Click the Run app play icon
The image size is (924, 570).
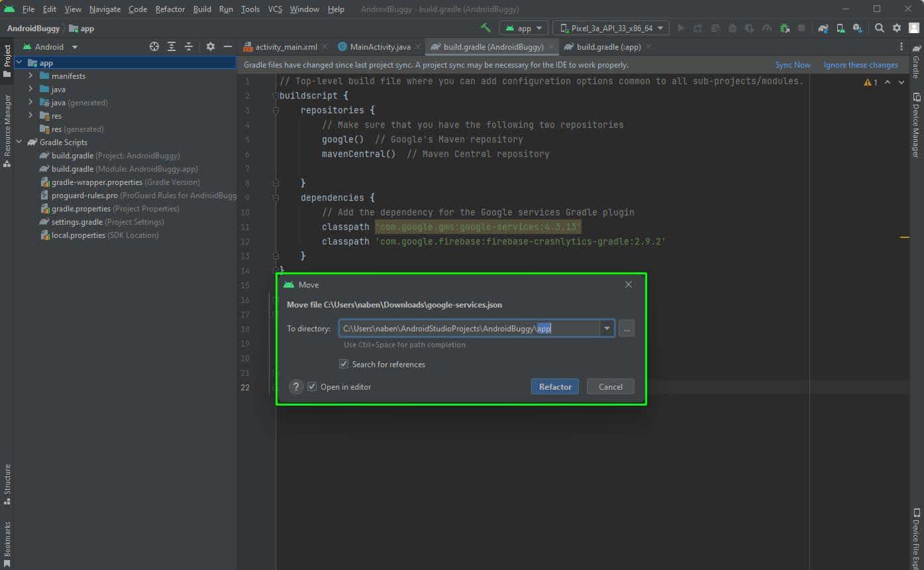681,28
